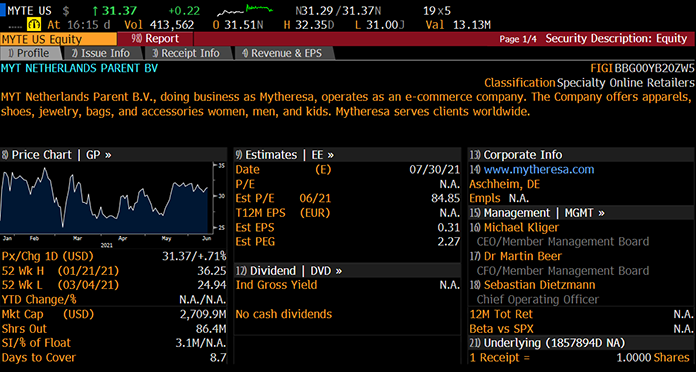The width and height of the screenshot is (696, 372).
Task: Click the Page 1/4 indicator
Action: (518, 39)
